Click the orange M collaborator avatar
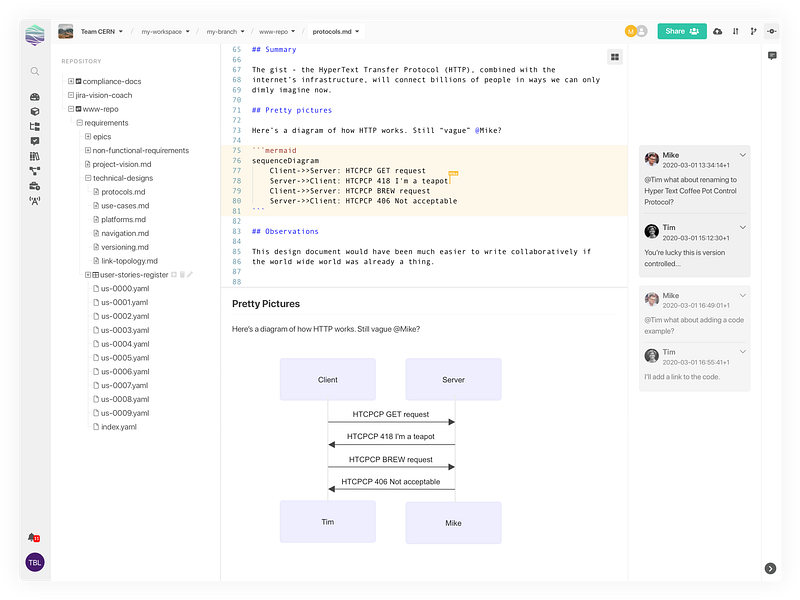Screen dimensions: 800x600 (631, 32)
